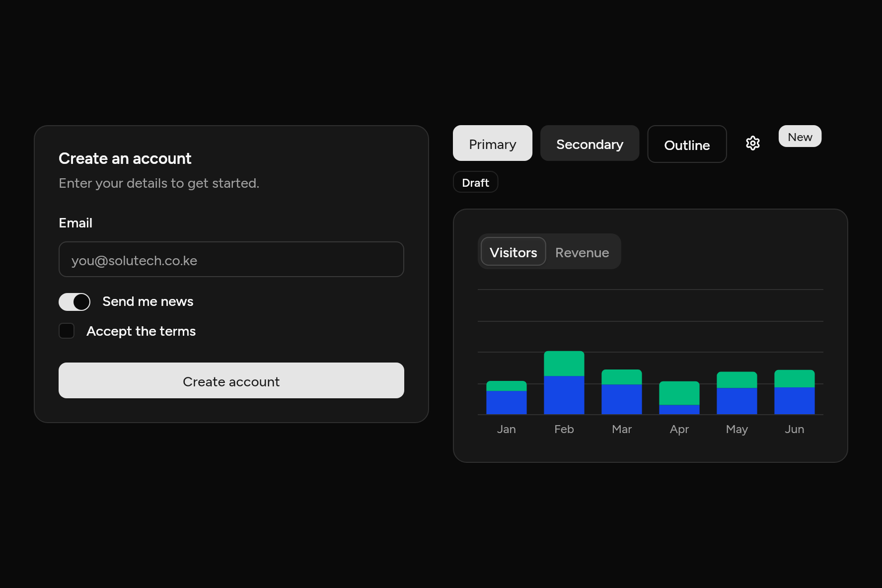Click the New badge

coord(800,137)
